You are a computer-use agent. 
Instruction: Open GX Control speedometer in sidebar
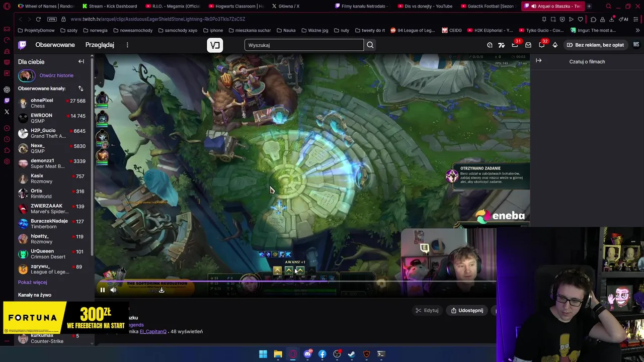click(7, 40)
